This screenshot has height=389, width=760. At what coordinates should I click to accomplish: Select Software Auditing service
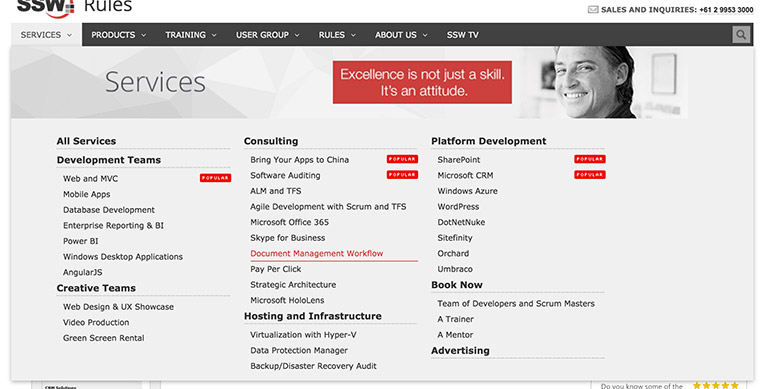(285, 175)
